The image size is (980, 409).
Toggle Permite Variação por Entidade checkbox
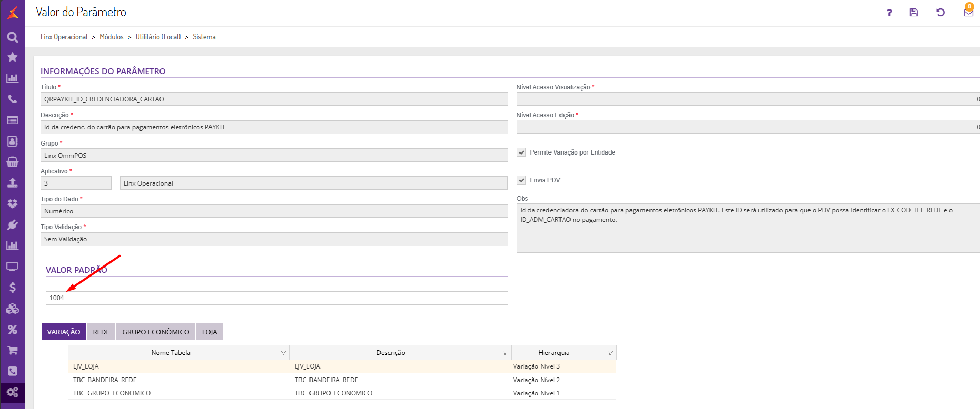(522, 152)
